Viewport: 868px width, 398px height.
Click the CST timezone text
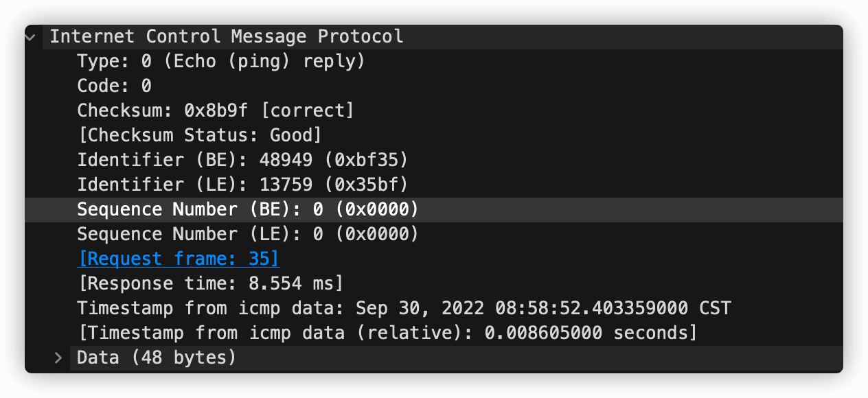click(715, 308)
